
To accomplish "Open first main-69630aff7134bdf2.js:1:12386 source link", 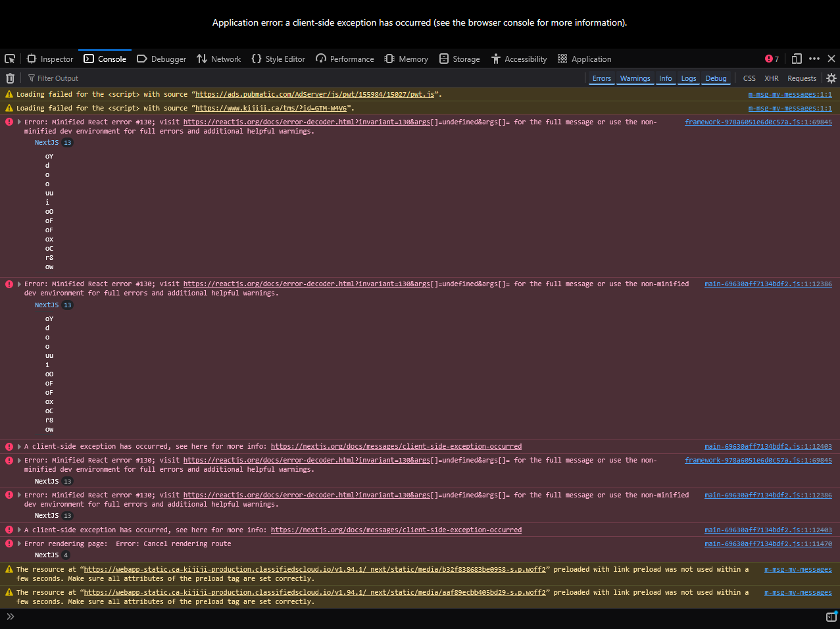I will tap(768, 284).
